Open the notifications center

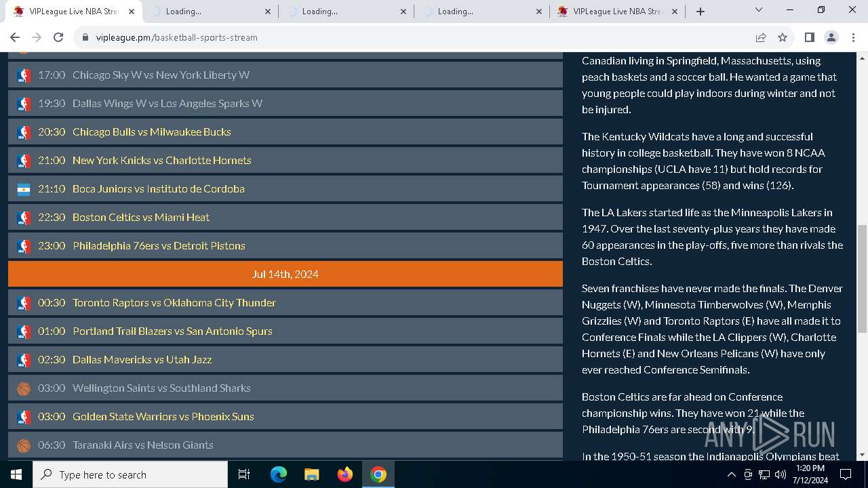pos(846,474)
